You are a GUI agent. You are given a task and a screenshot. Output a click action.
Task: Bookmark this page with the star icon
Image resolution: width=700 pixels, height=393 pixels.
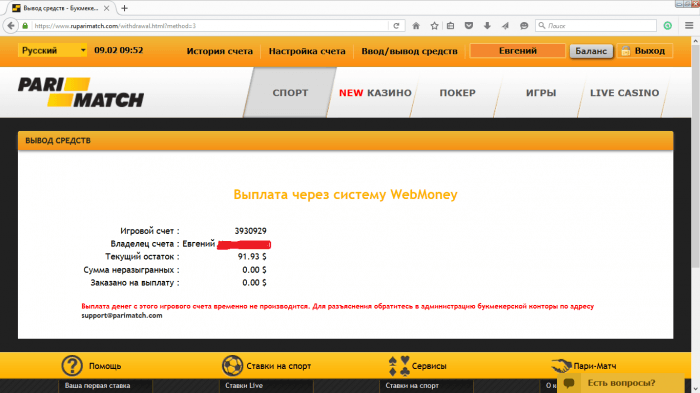click(434, 26)
